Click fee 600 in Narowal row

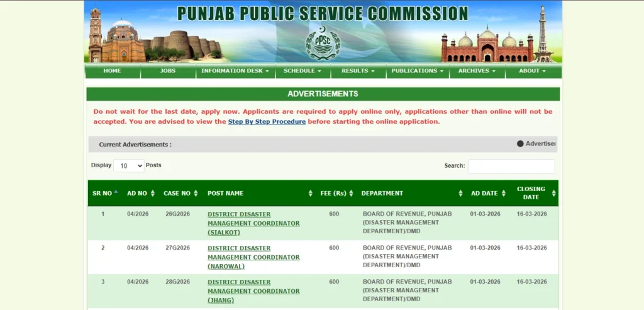pos(335,248)
